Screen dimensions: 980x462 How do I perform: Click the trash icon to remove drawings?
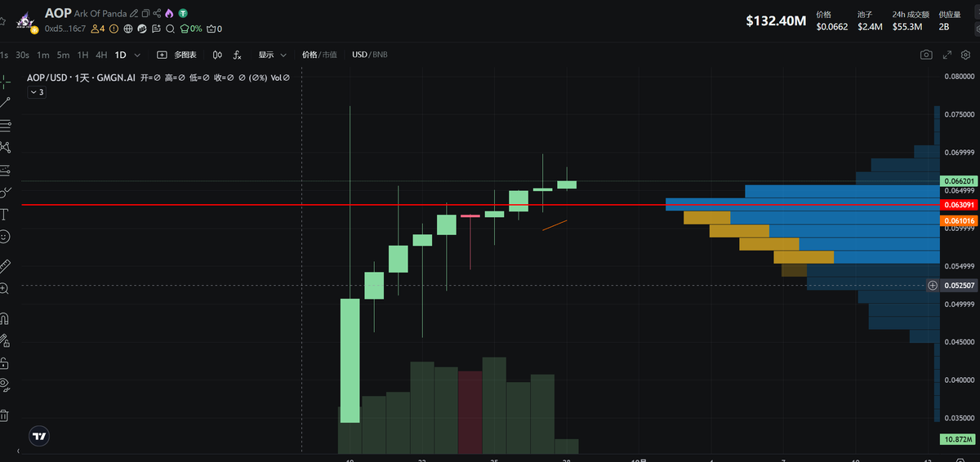pos(5,415)
